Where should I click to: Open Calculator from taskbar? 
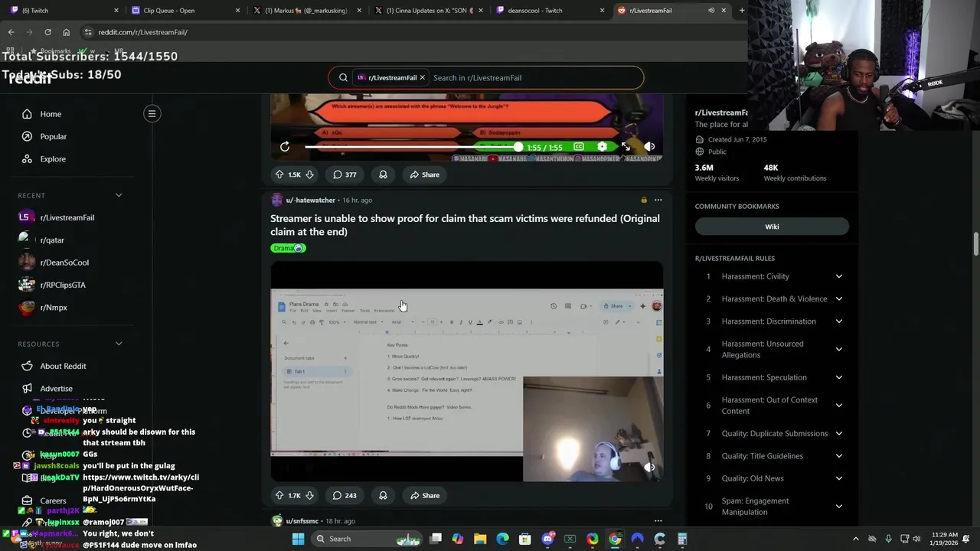pyautogui.click(x=682, y=539)
